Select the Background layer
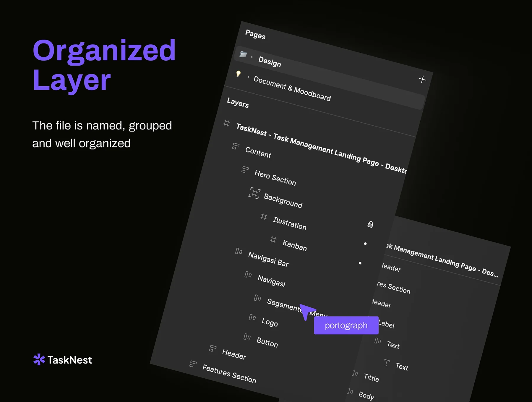532x402 pixels. point(283,201)
